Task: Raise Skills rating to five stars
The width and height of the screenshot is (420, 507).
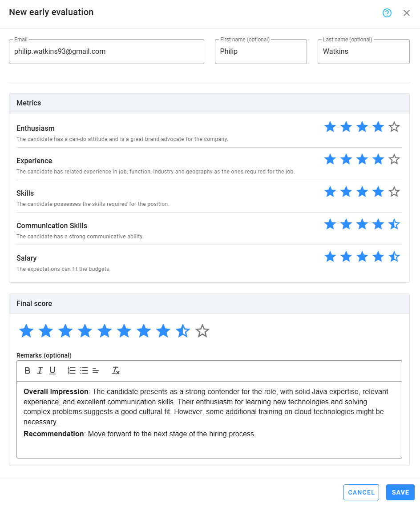Action: pos(394,192)
